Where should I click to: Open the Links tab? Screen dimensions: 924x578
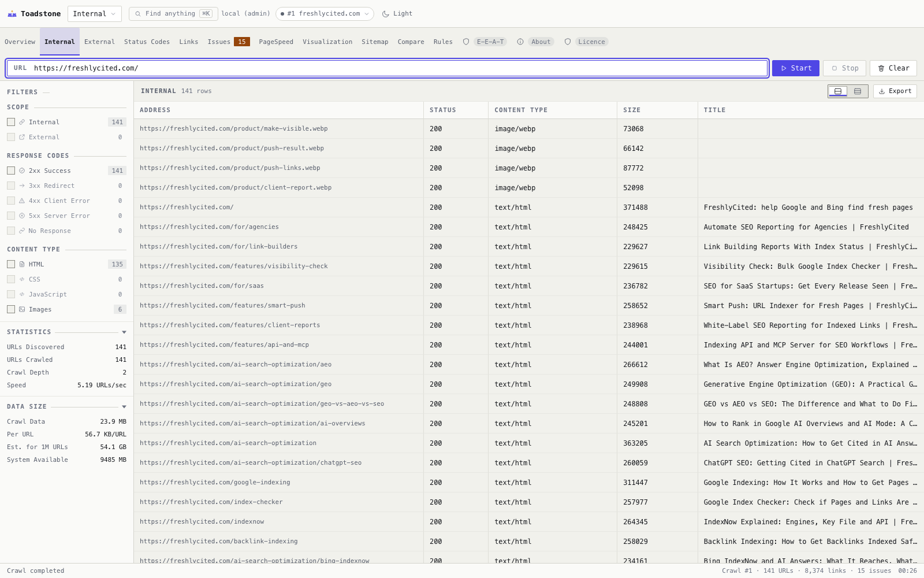(188, 42)
